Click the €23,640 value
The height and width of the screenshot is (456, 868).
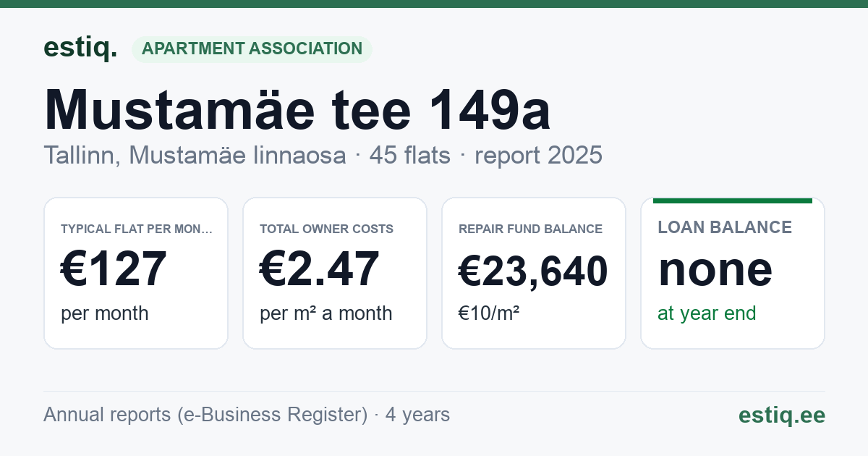(533, 272)
